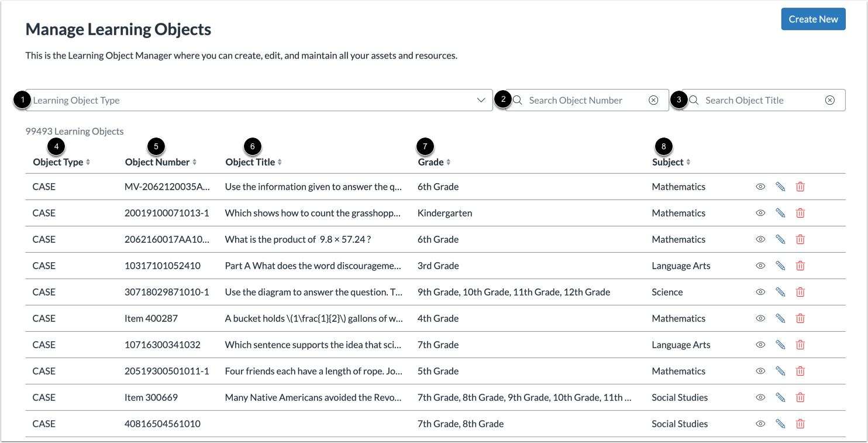The image size is (868, 443).
Task: Click the Create New button
Action: (x=813, y=19)
